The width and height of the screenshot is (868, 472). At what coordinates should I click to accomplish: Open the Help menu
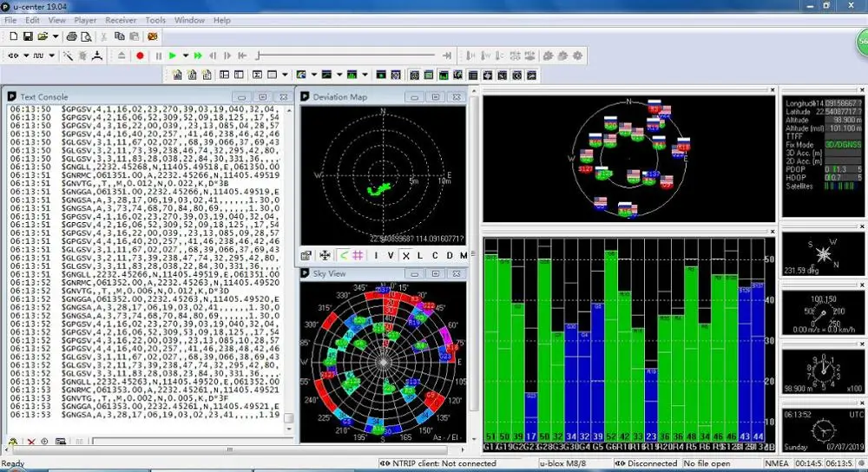click(x=222, y=20)
